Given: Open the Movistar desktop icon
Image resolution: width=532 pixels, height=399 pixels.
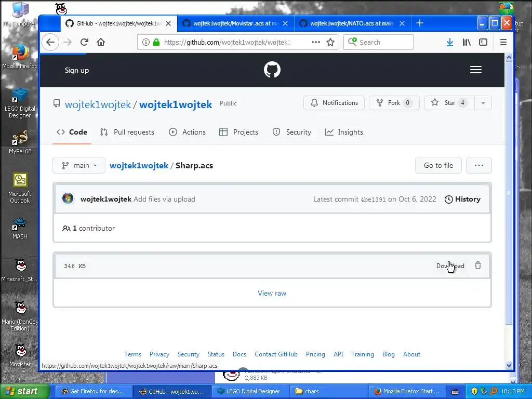Looking at the screenshot, I should (x=20, y=355).
